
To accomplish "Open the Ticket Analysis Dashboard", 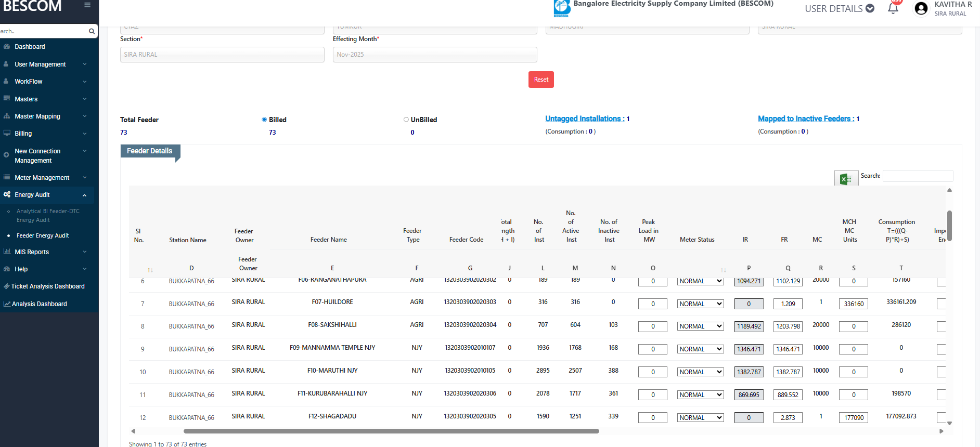I will [48, 286].
